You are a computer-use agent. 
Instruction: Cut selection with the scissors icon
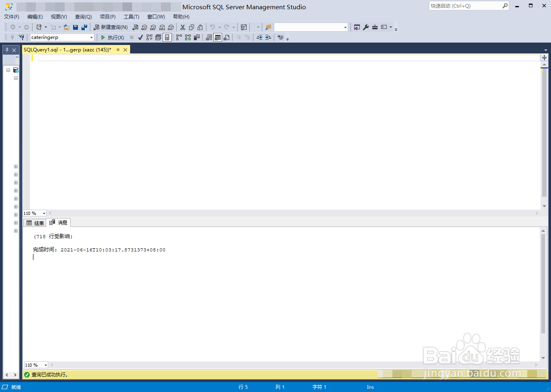click(183, 27)
